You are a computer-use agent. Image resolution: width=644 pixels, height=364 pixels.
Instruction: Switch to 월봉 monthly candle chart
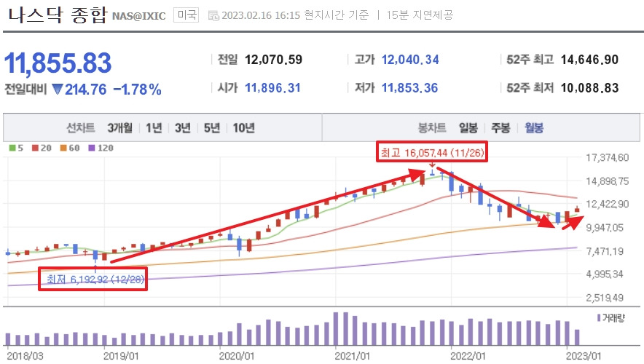[x=534, y=128]
